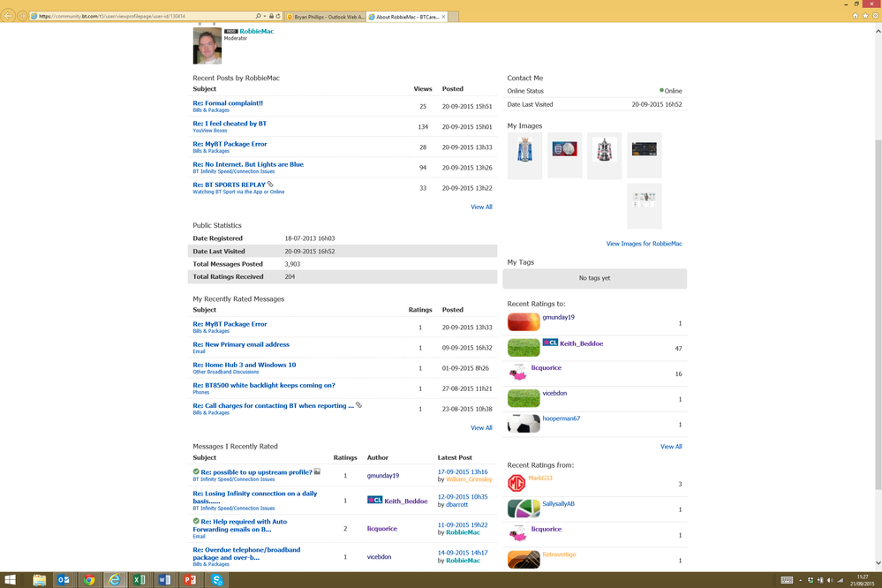Image resolution: width=882 pixels, height=588 pixels.
Task: Open 'Re: possible to up upstream profile?' message
Action: 256,472
